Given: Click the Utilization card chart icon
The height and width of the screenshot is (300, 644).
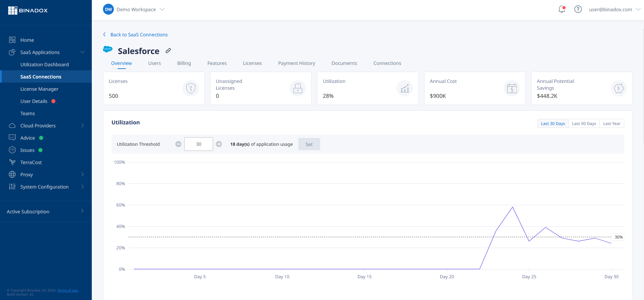Looking at the screenshot, I should pos(405,88).
